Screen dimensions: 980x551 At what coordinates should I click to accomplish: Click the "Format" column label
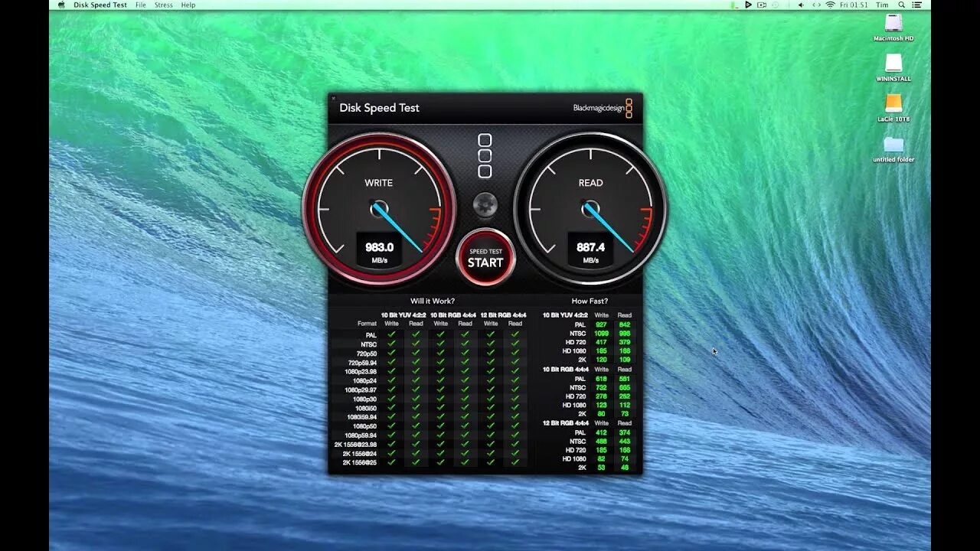coord(367,324)
